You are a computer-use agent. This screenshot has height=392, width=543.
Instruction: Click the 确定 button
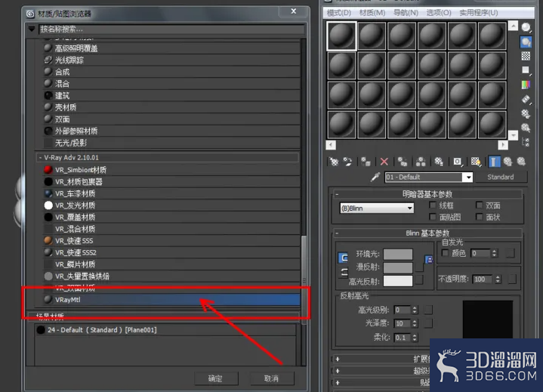216,378
